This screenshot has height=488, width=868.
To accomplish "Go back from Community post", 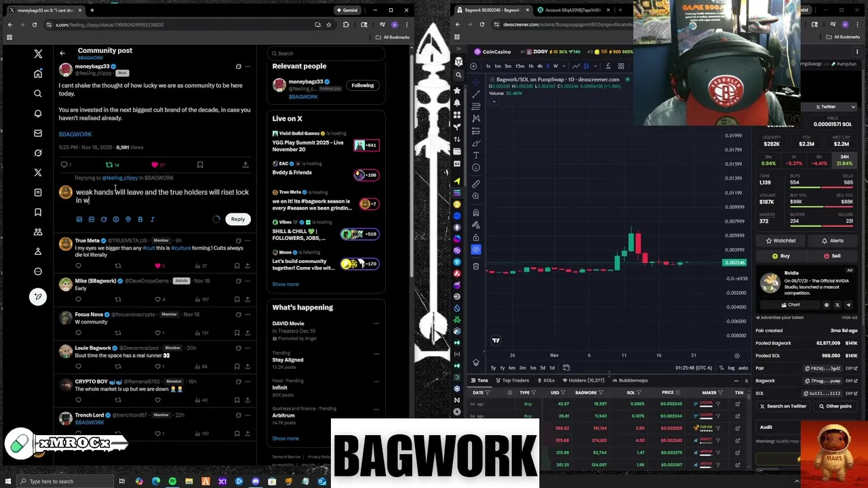I will [x=62, y=53].
